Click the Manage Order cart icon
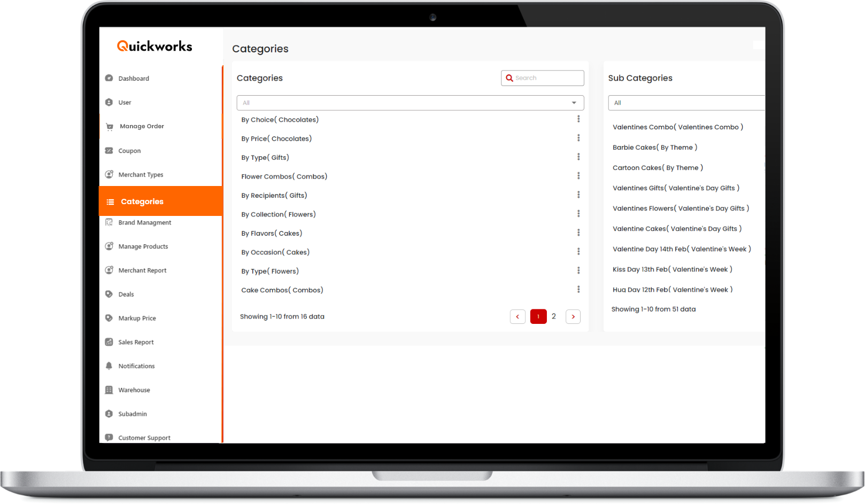 110,127
